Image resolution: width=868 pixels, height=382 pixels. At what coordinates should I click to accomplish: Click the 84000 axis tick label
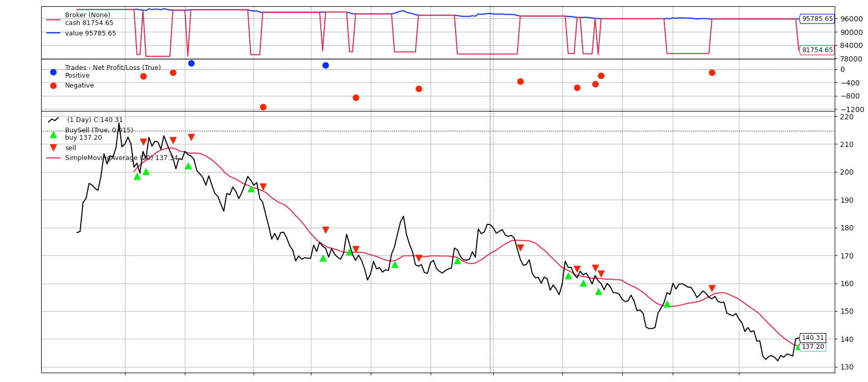coord(851,45)
